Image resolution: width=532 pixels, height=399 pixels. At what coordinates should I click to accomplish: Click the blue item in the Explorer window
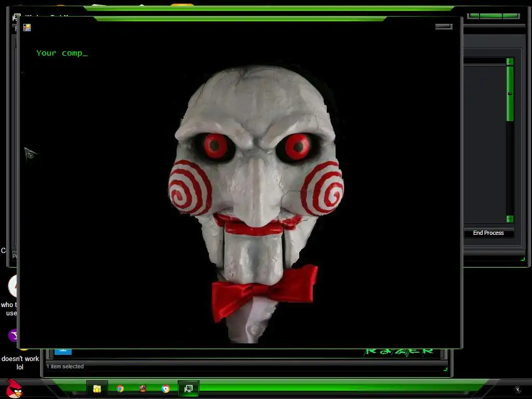click(63, 351)
